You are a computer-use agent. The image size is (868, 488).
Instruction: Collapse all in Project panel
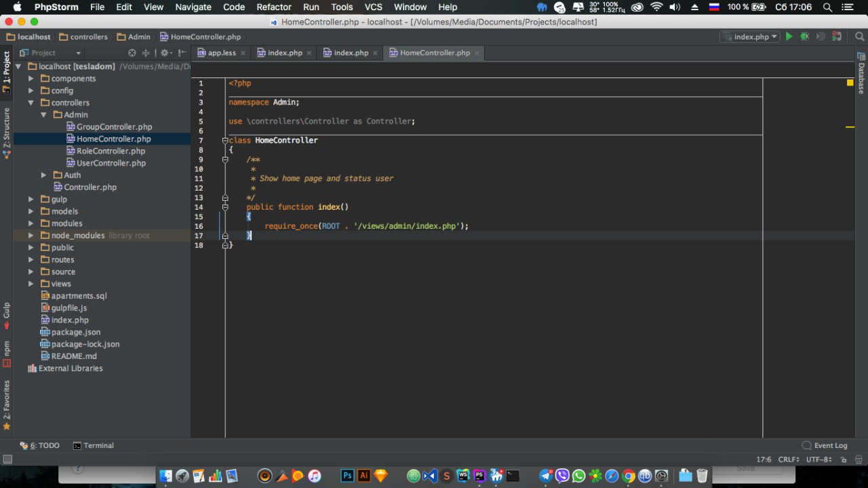click(x=145, y=53)
